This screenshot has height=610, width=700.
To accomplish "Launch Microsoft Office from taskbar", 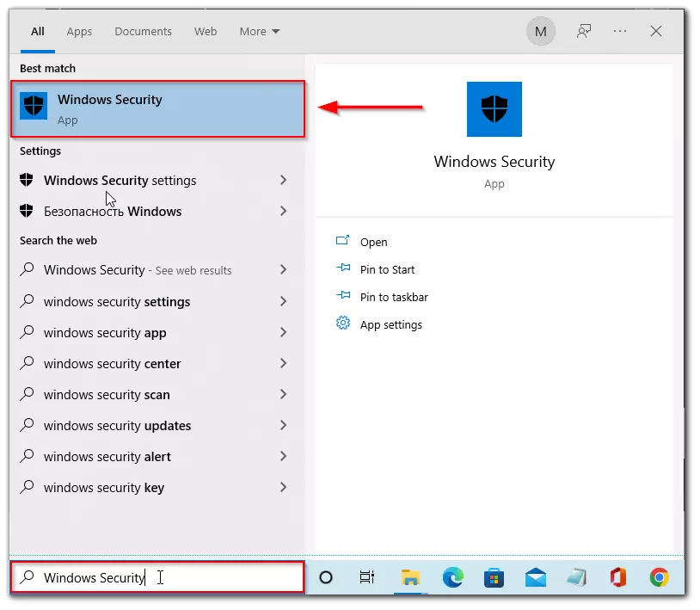I will tap(617, 577).
